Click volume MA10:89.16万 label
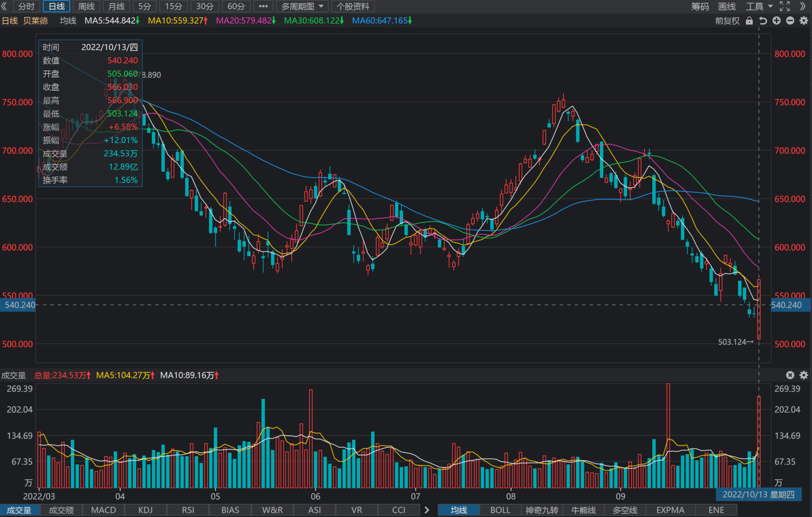Viewport: 812px width, 517px height. (x=190, y=375)
